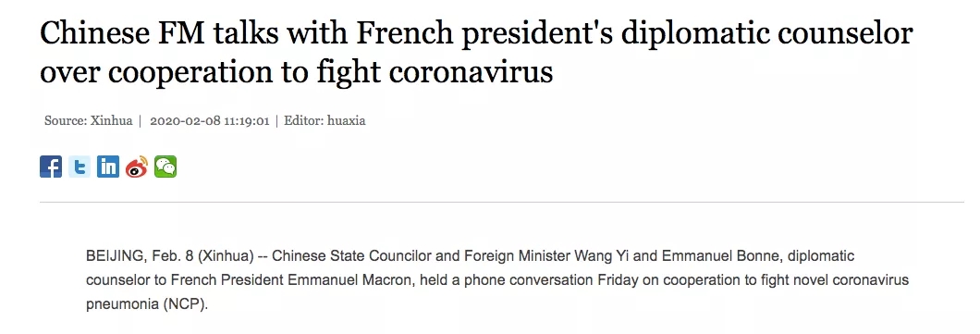Share the article on LinkedIn
The width and height of the screenshot is (980, 334).
108,167
